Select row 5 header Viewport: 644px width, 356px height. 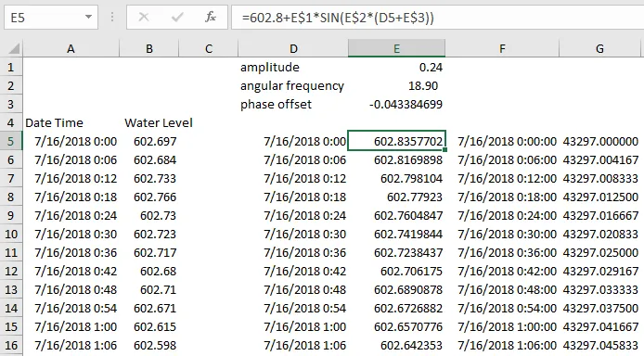coord(11,142)
